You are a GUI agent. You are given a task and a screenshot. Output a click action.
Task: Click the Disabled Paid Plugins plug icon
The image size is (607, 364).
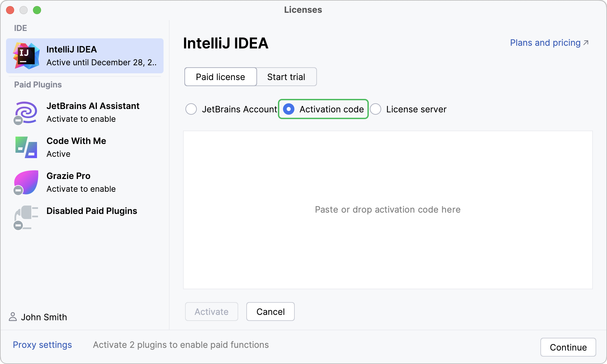(x=26, y=218)
